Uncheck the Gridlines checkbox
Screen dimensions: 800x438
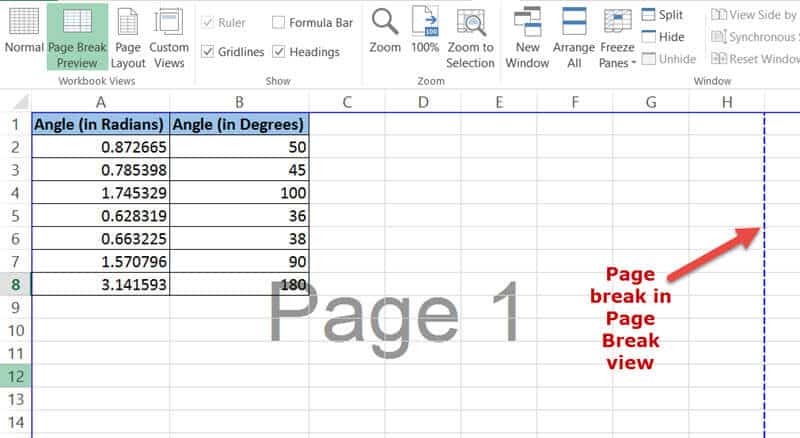point(208,52)
